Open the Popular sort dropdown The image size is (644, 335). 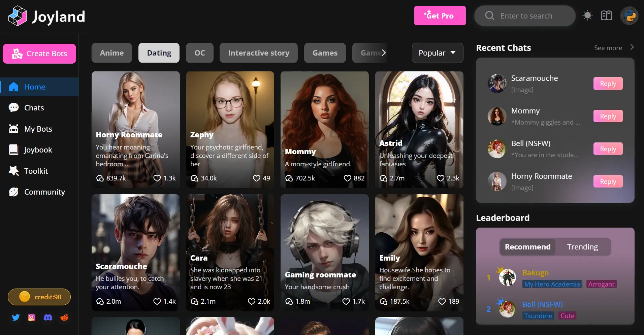coord(438,53)
